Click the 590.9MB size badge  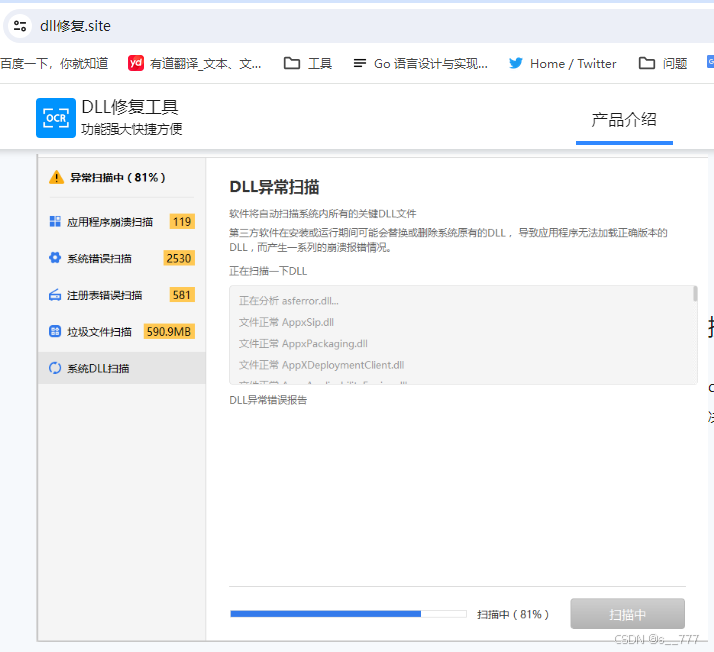pos(169,331)
